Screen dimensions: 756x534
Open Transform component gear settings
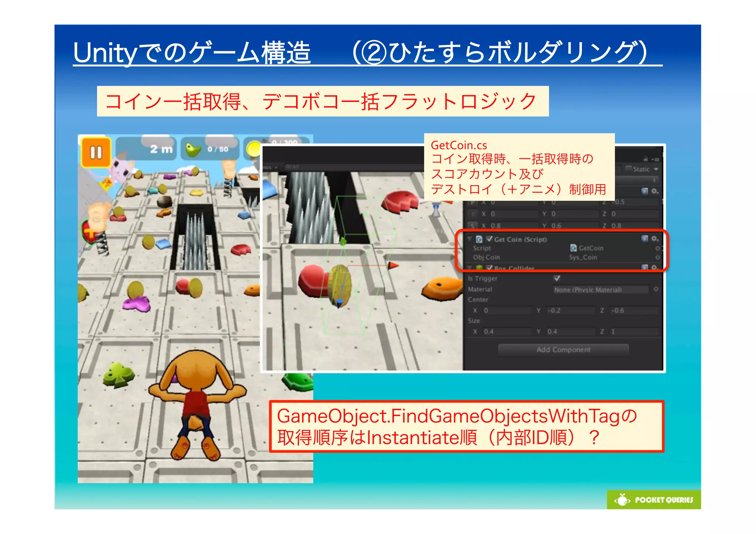tap(654, 191)
